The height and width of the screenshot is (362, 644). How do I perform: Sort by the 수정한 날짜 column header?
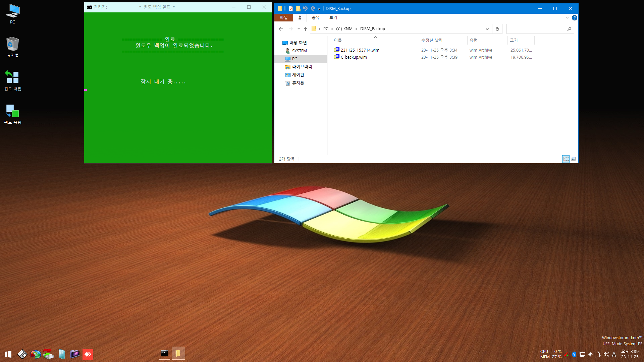click(443, 40)
